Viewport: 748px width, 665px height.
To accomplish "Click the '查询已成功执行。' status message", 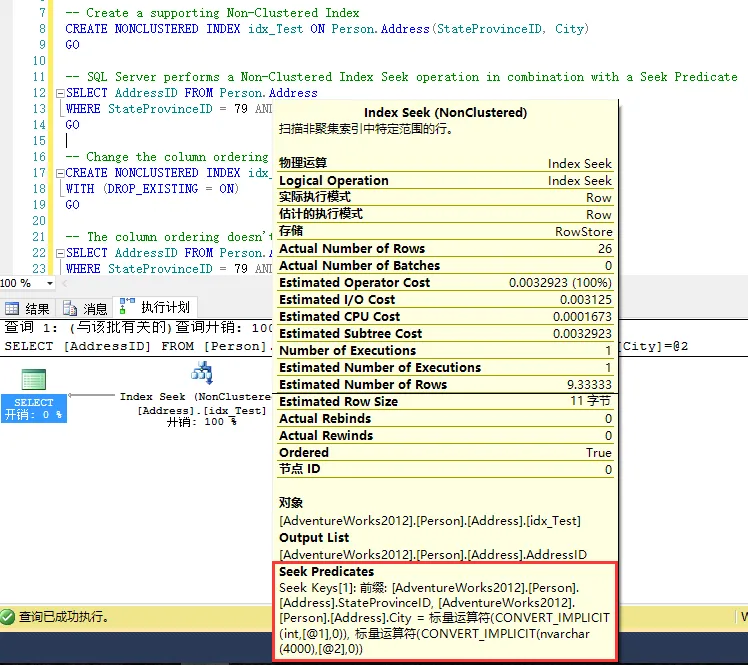I will [x=64, y=617].
